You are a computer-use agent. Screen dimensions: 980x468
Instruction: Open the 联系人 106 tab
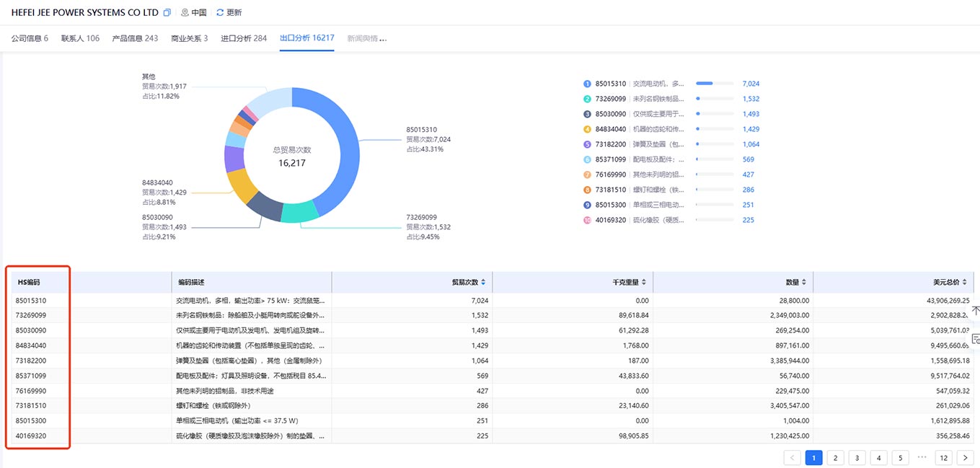[x=81, y=38]
